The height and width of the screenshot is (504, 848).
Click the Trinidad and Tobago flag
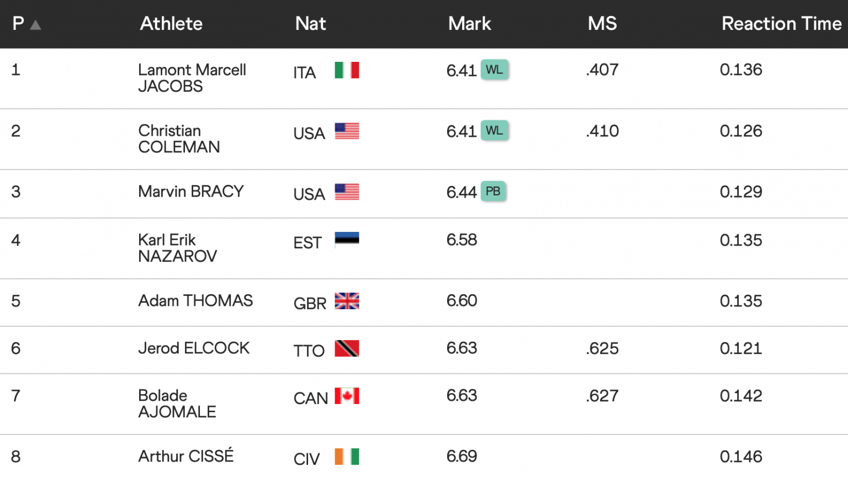(347, 348)
